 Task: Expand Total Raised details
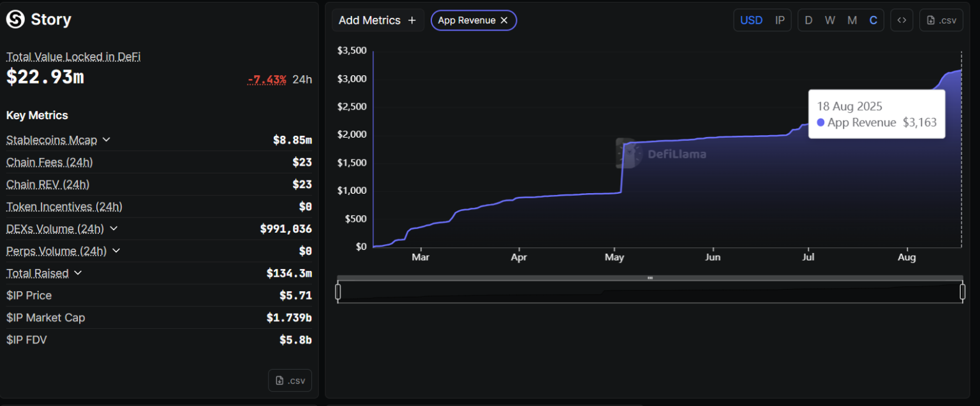[x=78, y=273]
